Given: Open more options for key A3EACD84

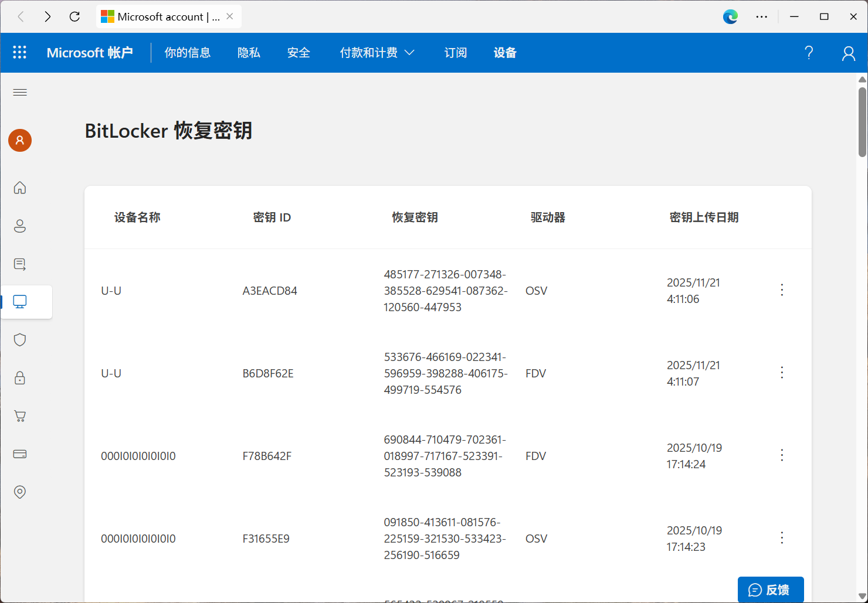Looking at the screenshot, I should tap(782, 290).
